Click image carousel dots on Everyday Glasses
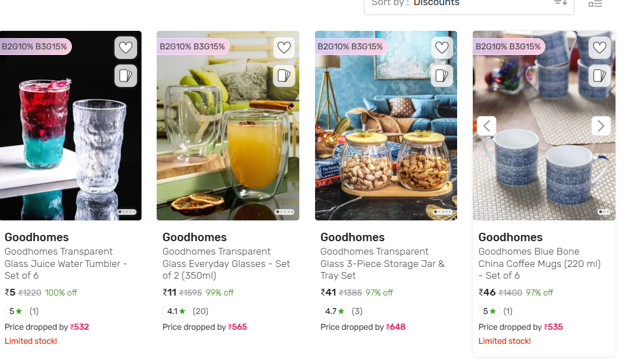643x364 pixels. pos(285,212)
